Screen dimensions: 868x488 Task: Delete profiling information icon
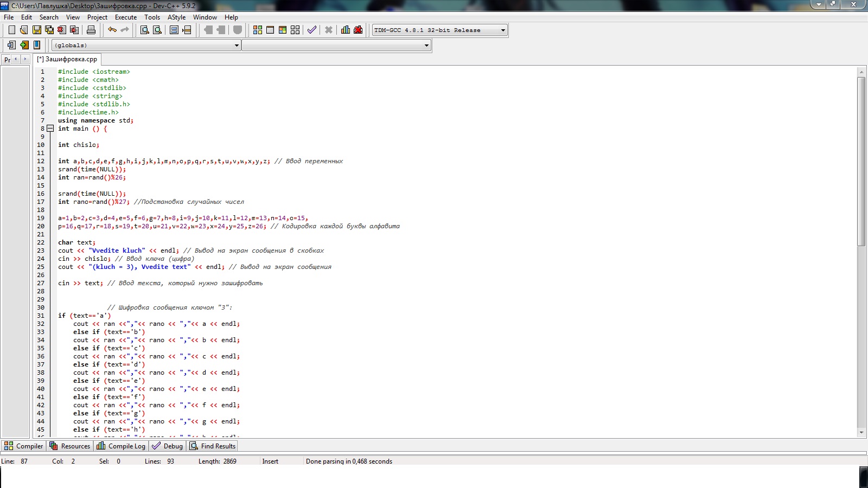(x=358, y=30)
